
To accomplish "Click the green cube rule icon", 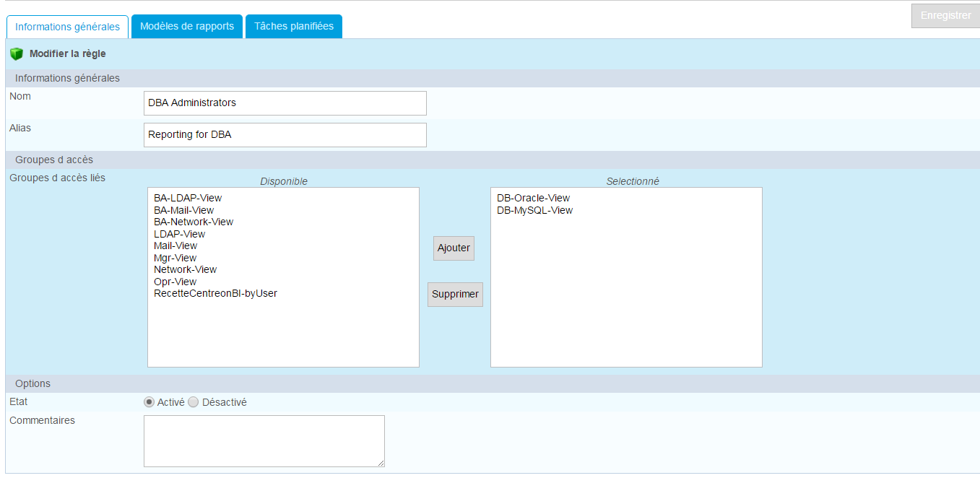I will click(17, 54).
